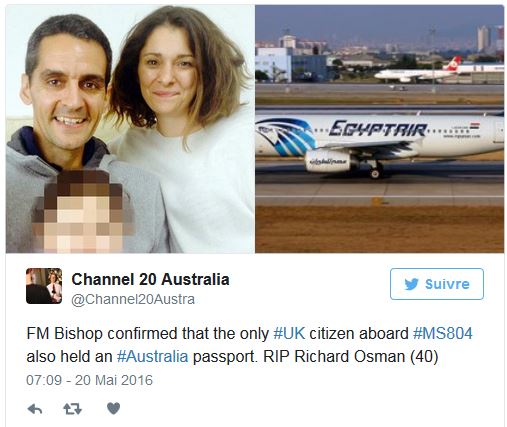507x427 pixels.
Task: Open the #MS804 hashtag
Action: point(443,334)
